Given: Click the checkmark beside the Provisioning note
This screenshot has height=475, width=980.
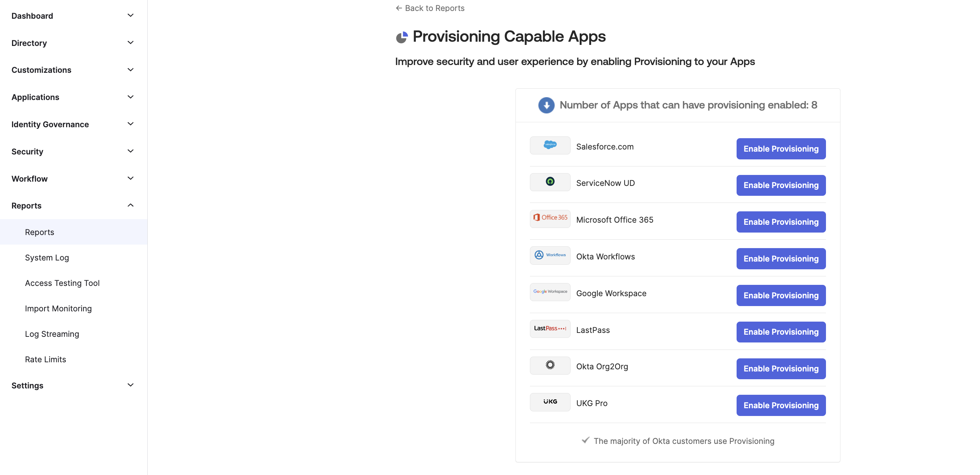Looking at the screenshot, I should [586, 441].
